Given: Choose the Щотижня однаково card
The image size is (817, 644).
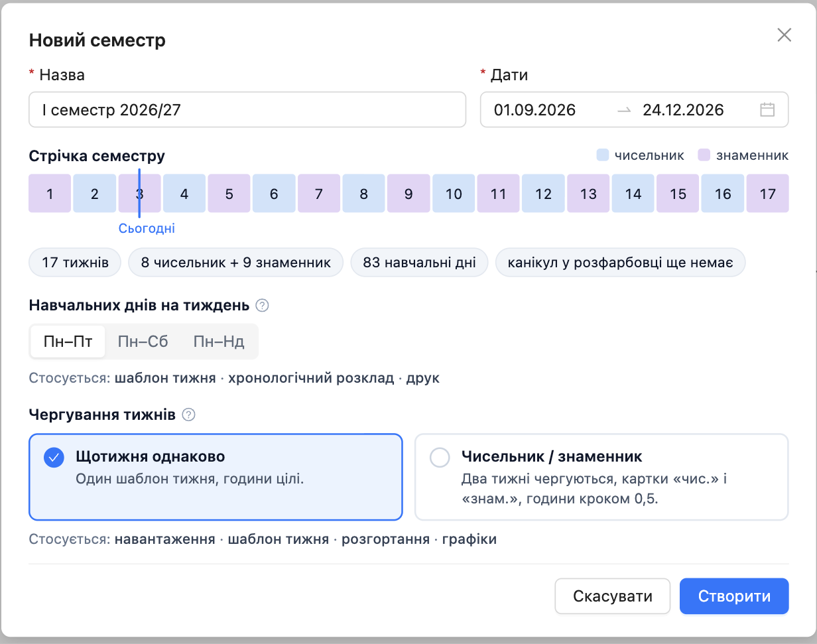Looking at the screenshot, I should (x=216, y=477).
